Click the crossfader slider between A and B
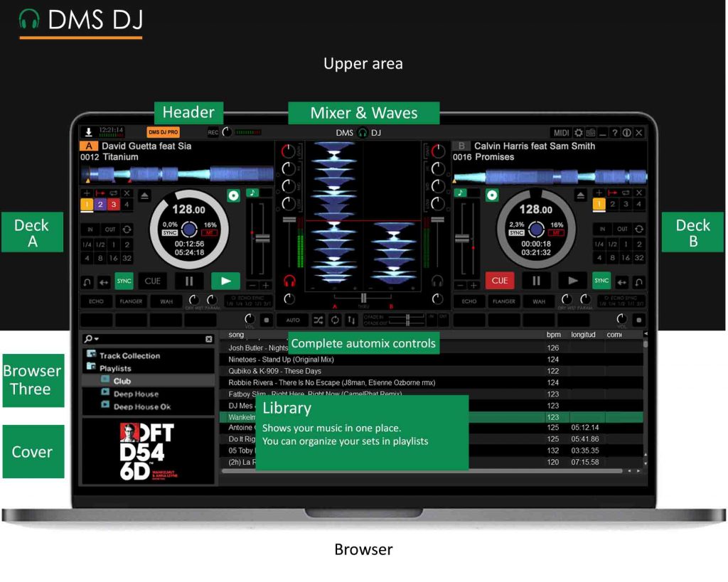Image resolution: width=728 pixels, height=582 pixels. (363, 297)
